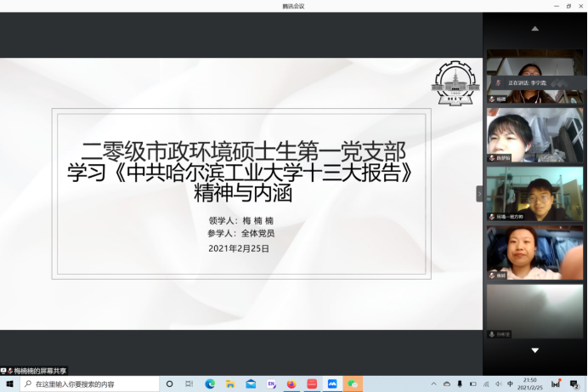Viewport: 588px width, 392px height.
Task: Open Task View in the taskbar
Action: point(189,384)
